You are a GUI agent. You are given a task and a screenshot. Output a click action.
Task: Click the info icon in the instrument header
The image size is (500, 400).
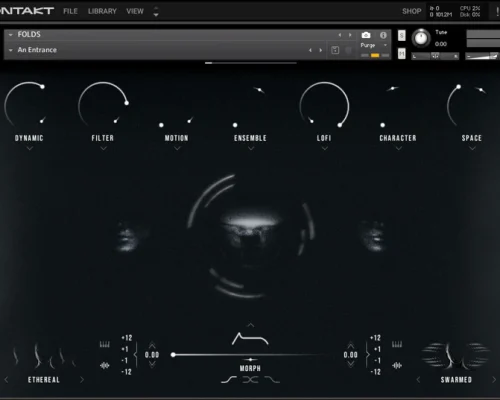[383, 35]
